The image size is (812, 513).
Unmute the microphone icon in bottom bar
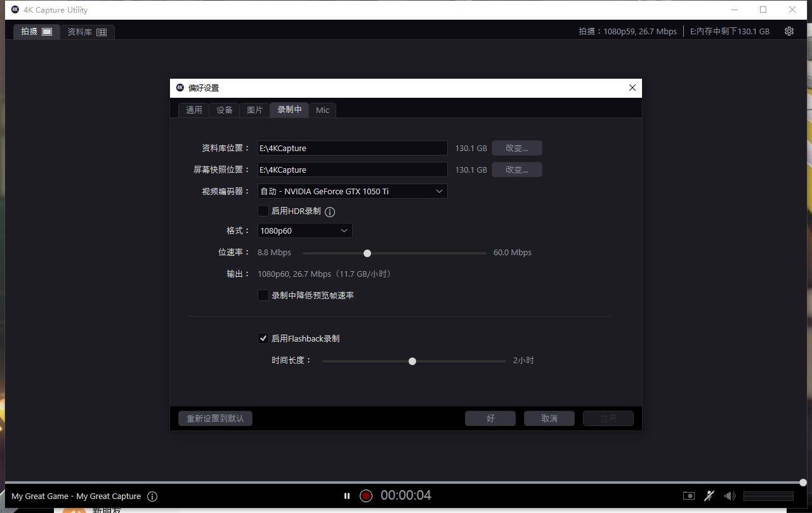pos(709,496)
